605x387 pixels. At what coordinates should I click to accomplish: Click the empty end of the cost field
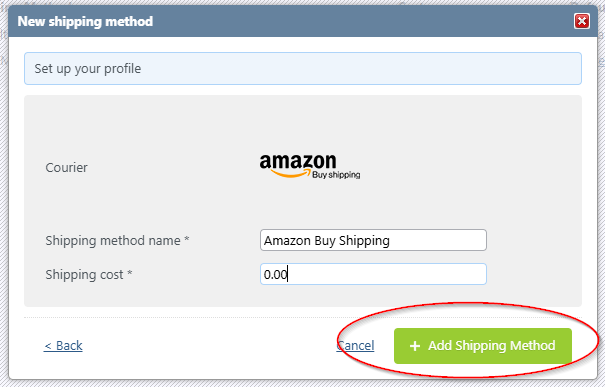387,274
